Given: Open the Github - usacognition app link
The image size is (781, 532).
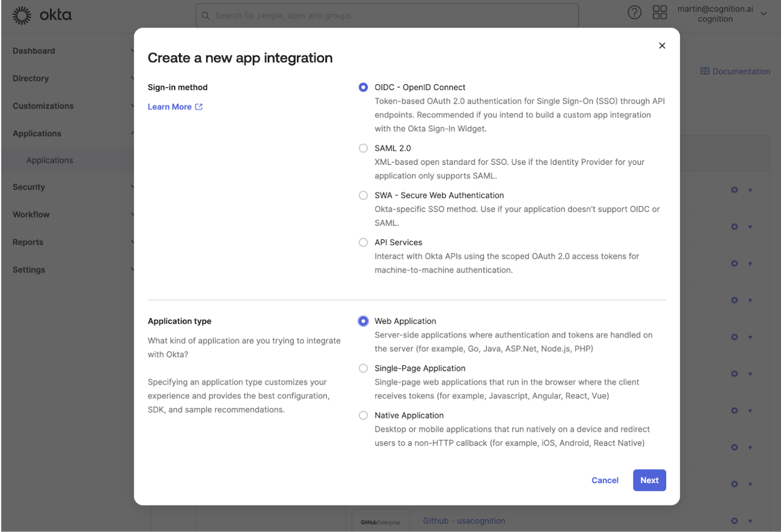Looking at the screenshot, I should 464,521.
